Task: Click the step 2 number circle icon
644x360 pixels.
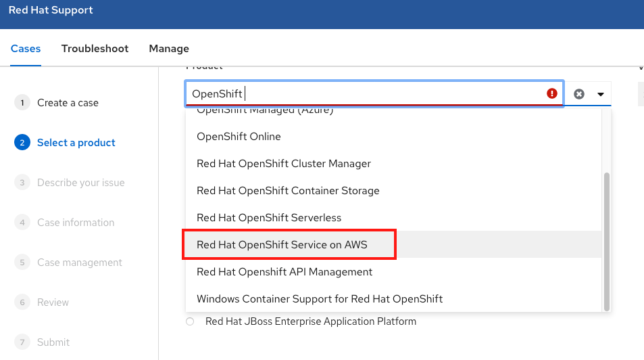Action: pyautogui.click(x=22, y=143)
